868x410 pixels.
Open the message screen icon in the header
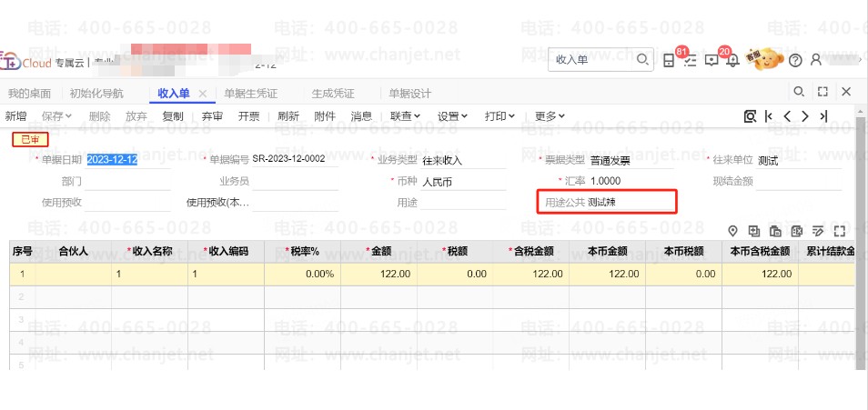(712, 60)
